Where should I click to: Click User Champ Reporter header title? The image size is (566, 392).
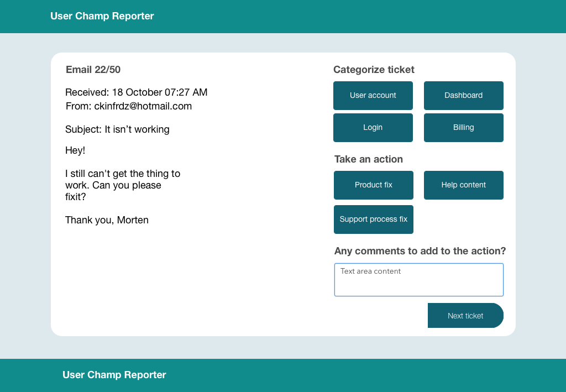click(x=102, y=16)
